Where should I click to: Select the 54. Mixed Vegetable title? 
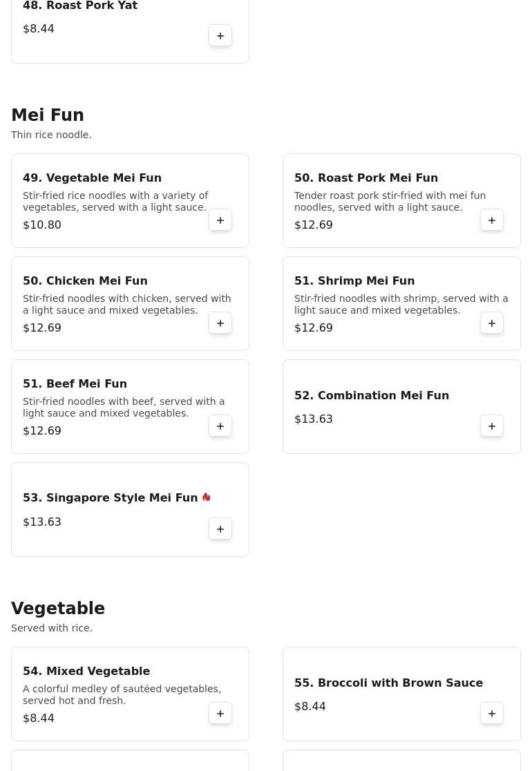point(86,671)
